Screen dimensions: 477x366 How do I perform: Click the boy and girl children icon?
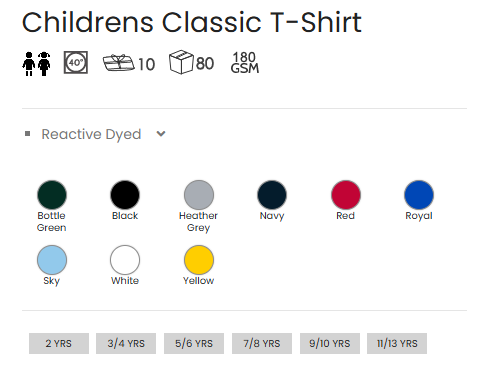pyautogui.click(x=36, y=63)
